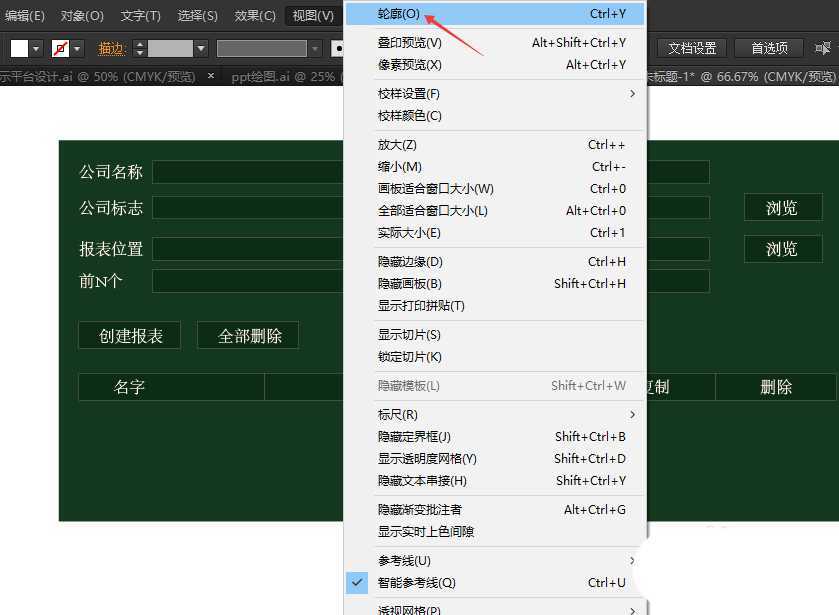Open the 选择 menu

[197, 15]
